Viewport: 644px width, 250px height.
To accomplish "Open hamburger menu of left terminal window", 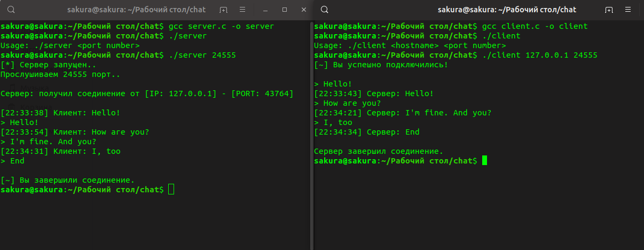I will [x=243, y=10].
